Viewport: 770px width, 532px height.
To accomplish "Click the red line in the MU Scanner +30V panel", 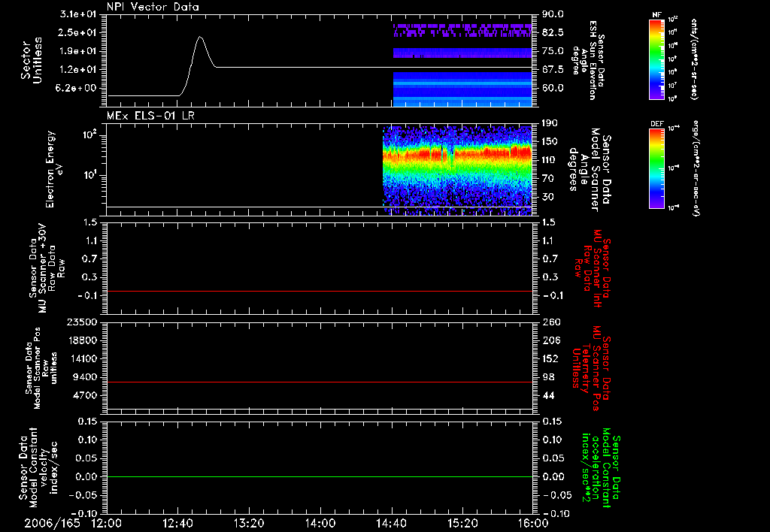I will point(319,291).
